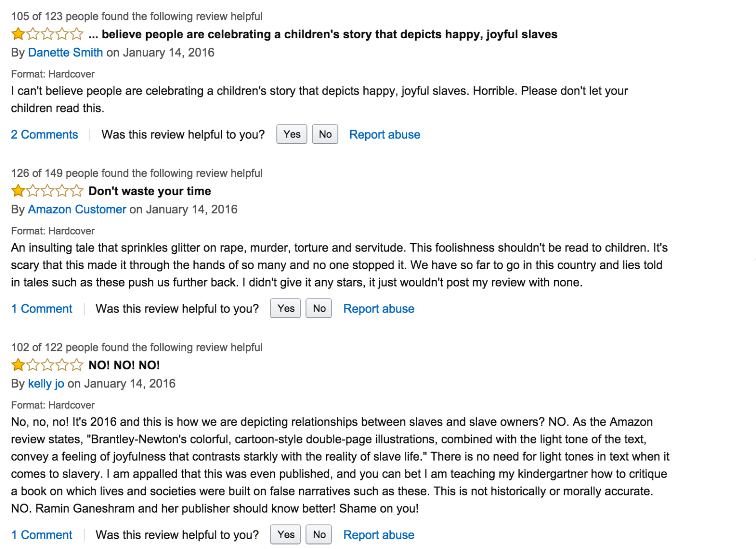The image size is (756, 549).
Task: Expand 2 Comments on Danette Smith's review
Action: [x=44, y=135]
